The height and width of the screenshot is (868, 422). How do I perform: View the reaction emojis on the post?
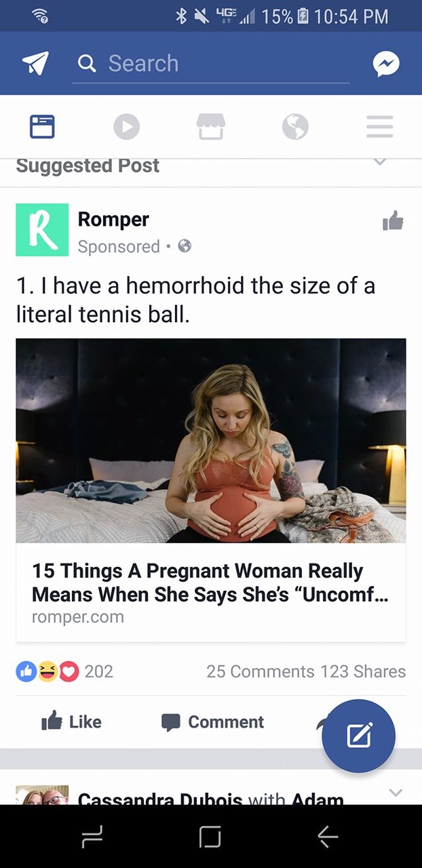(47, 671)
